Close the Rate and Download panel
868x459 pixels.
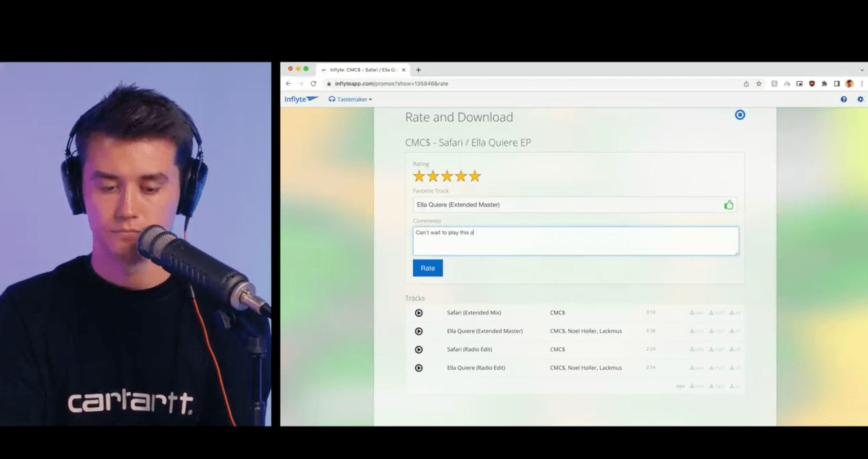click(x=740, y=115)
